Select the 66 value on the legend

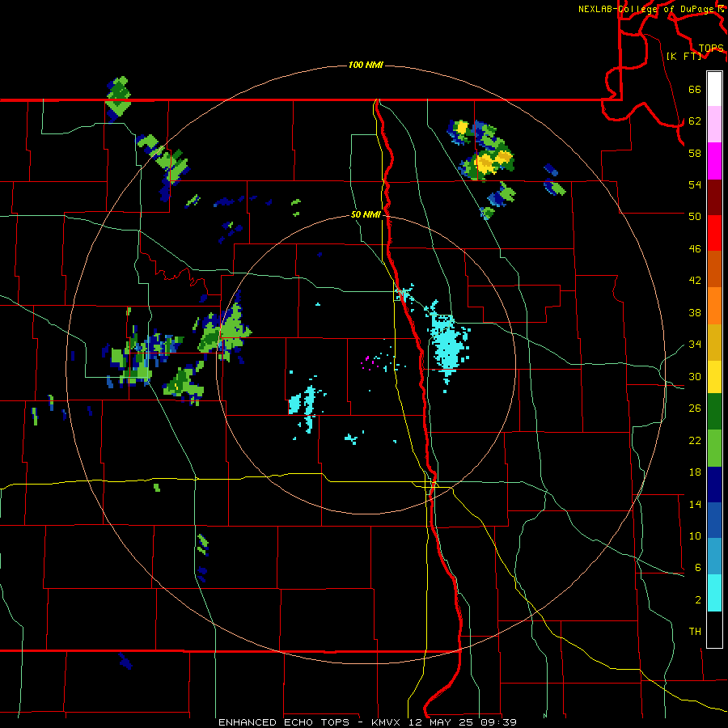click(x=695, y=89)
